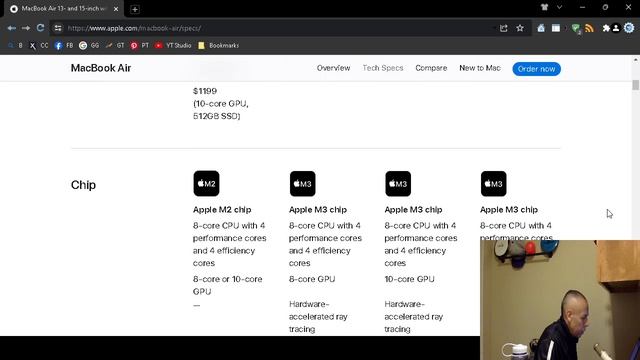Image resolution: width=640 pixels, height=360 pixels.
Task: Open the browser profile avatar
Action: click(x=616, y=28)
